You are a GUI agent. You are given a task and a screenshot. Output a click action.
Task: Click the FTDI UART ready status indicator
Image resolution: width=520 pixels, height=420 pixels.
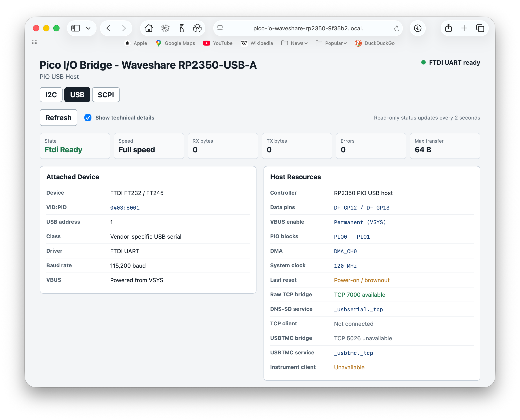click(451, 63)
